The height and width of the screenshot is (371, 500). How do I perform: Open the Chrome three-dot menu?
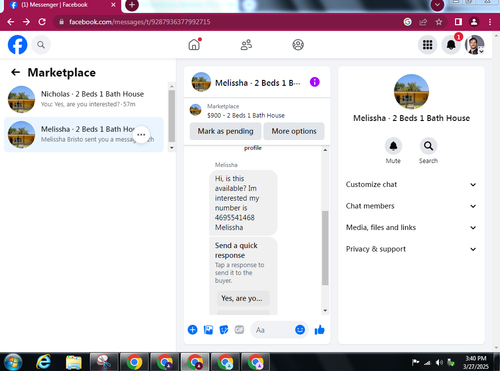click(x=490, y=22)
